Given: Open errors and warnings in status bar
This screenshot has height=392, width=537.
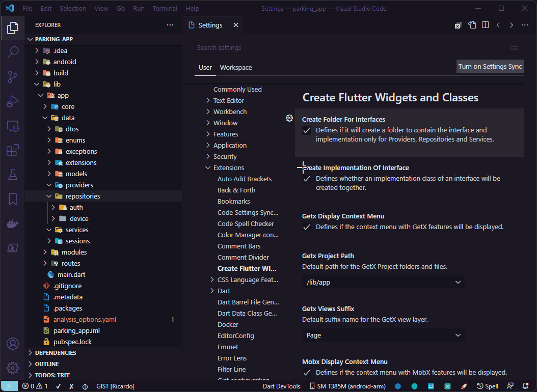Looking at the screenshot, I should (x=35, y=386).
